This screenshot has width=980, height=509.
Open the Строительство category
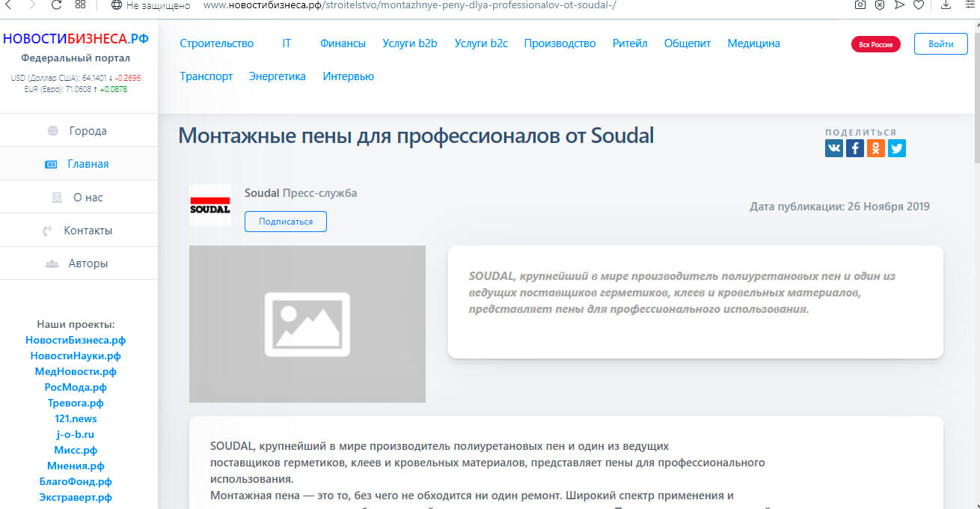coord(217,43)
